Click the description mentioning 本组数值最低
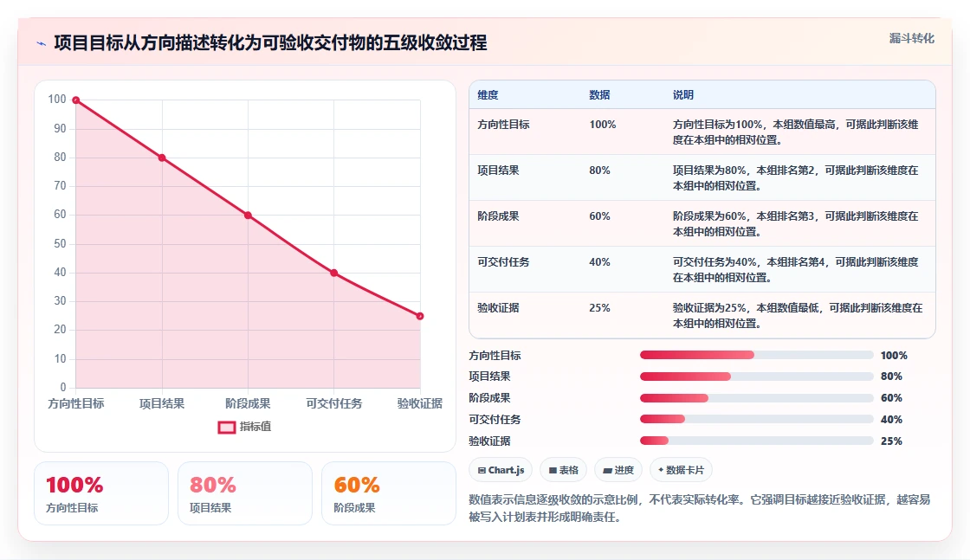The image size is (970, 560). (x=798, y=315)
